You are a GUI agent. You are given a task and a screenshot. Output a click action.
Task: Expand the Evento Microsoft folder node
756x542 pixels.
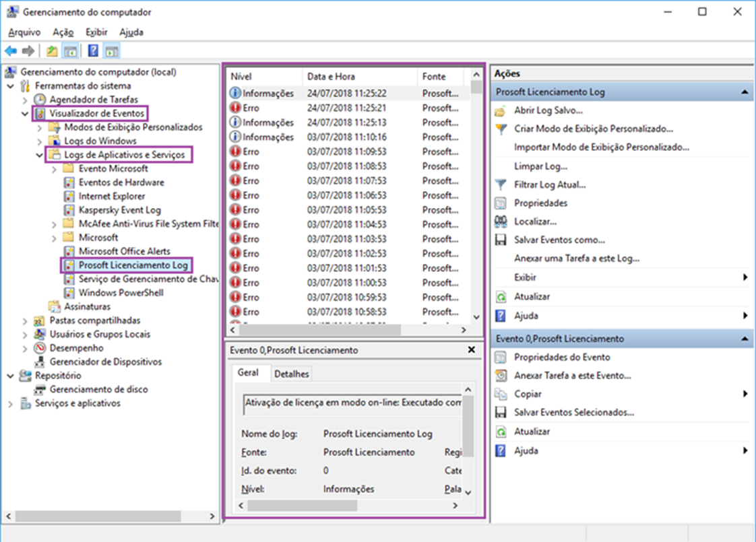[x=54, y=169]
